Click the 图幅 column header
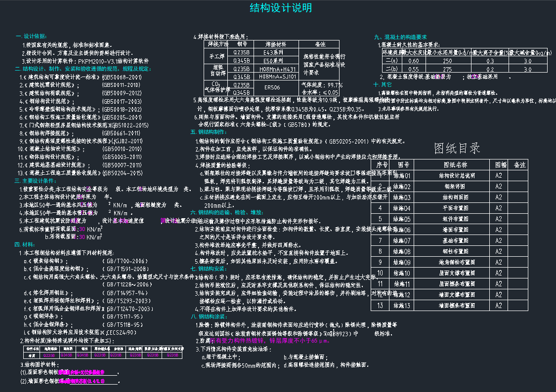Screen dimensions: 556x392 498,165
